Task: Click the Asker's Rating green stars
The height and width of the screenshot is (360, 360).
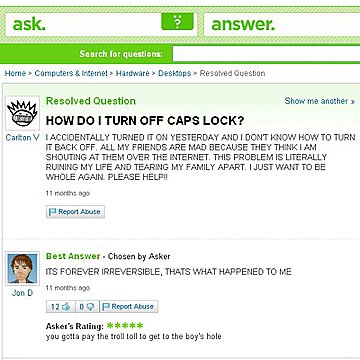Action: click(125, 325)
